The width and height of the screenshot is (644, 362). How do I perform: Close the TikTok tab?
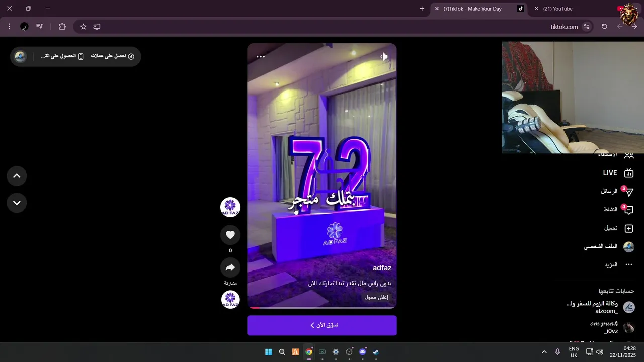pyautogui.click(x=437, y=9)
